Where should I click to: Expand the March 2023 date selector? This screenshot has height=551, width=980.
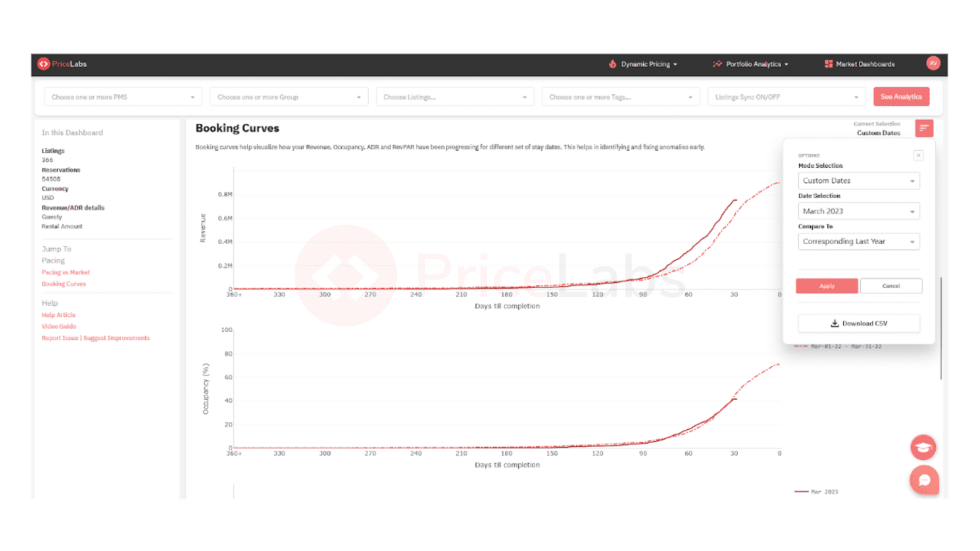[x=858, y=210]
